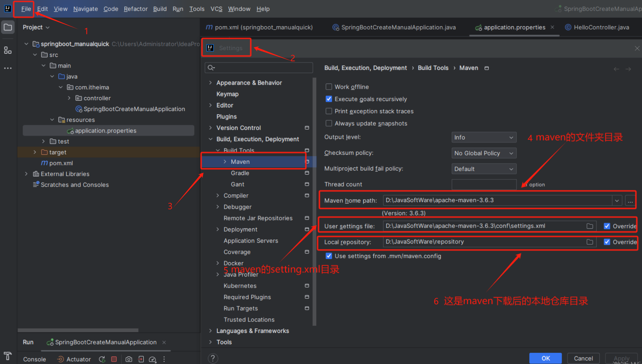
Task: Click the project-level icon next to Maven breadcrumb
Action: [487, 68]
